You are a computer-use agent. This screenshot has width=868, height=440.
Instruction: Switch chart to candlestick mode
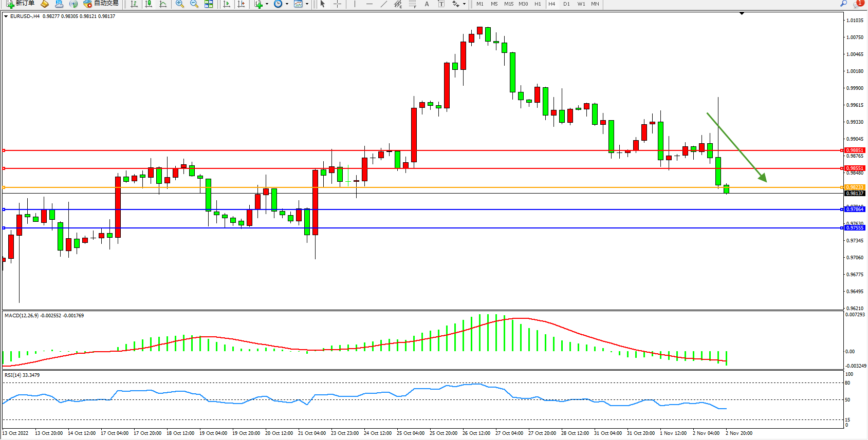tap(149, 4)
